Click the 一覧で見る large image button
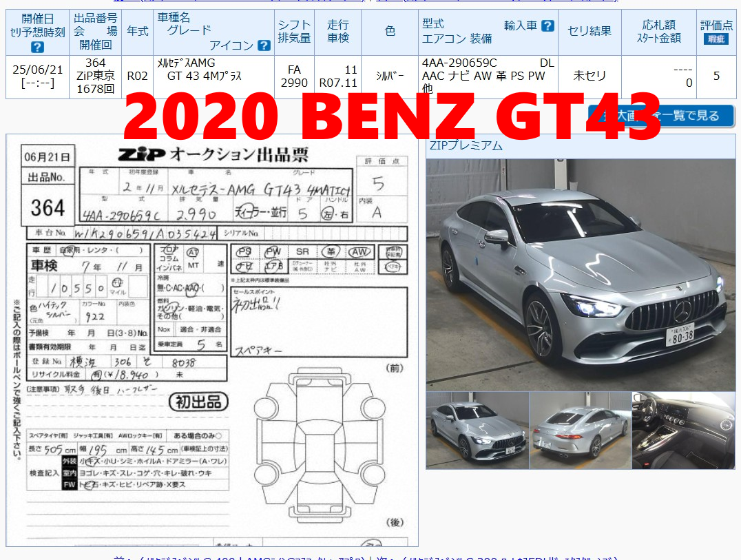The image size is (741, 560). click(662, 116)
